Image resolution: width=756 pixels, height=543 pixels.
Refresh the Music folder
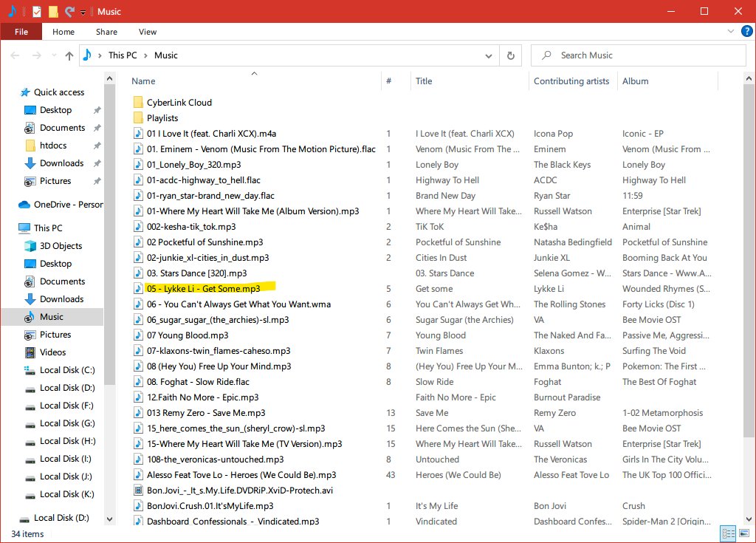(511, 56)
